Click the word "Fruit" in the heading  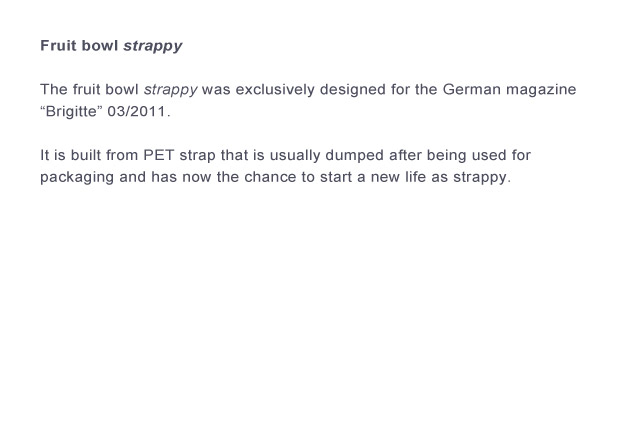(59, 46)
